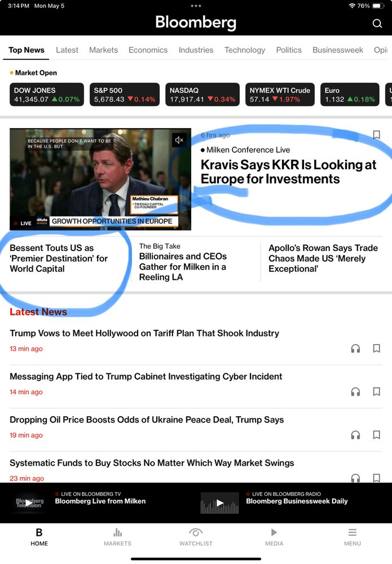Play audio for Systematic Funds story

(355, 478)
